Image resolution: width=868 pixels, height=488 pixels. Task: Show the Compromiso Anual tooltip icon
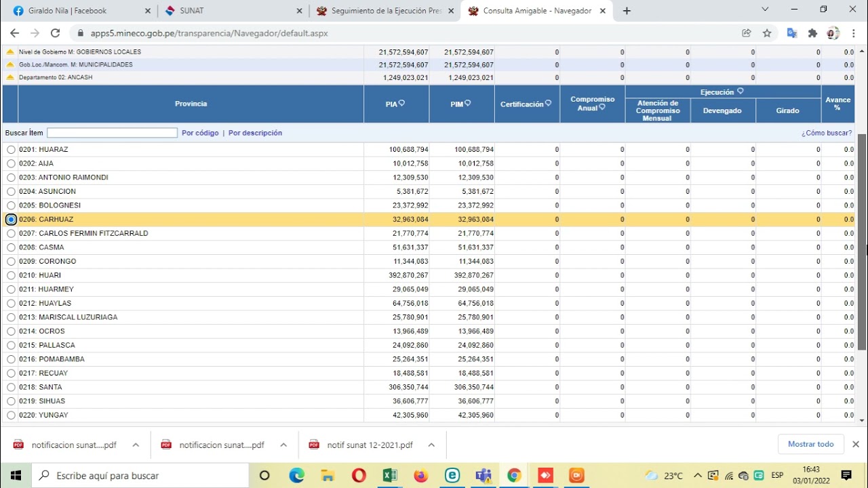coord(601,108)
